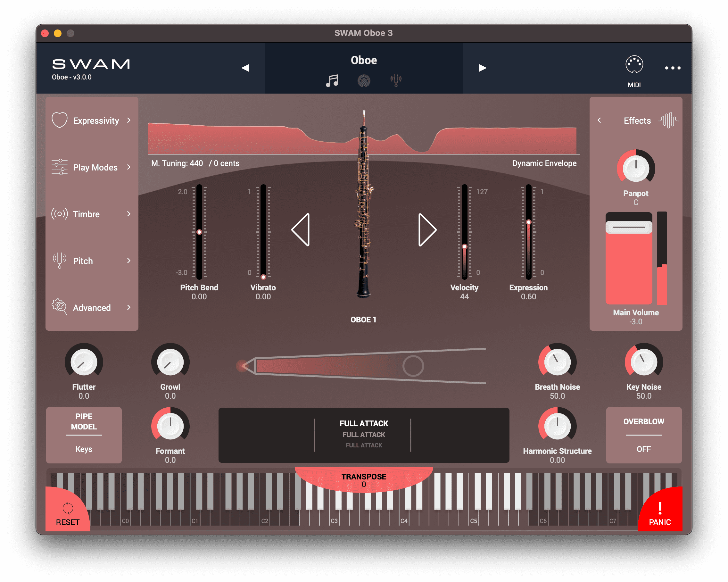
Task: Select the tuning fork preset icon
Action: point(396,81)
